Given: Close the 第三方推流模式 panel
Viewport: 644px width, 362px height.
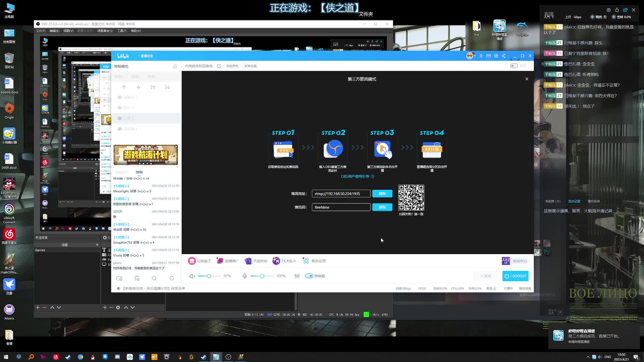Looking at the screenshot, I should [527, 79].
